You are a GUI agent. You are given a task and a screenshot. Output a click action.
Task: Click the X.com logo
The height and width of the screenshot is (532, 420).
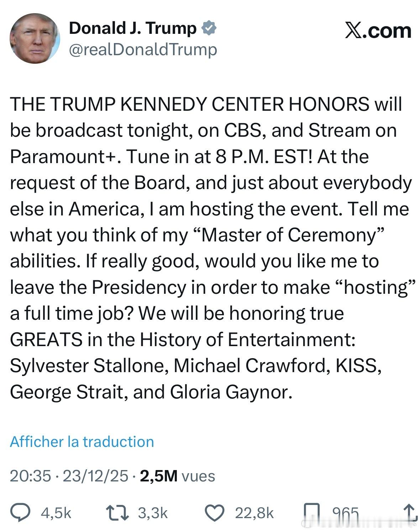(378, 31)
